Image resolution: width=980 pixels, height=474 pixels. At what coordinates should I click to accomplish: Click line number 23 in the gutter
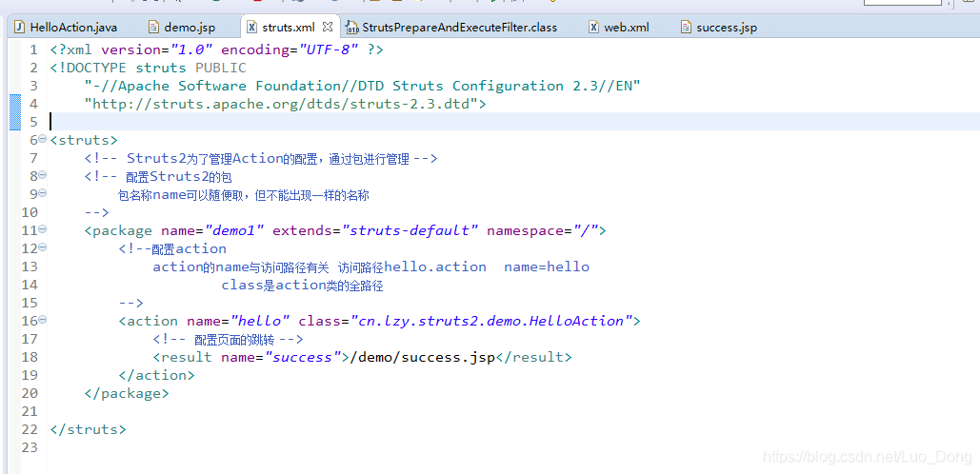click(30, 447)
